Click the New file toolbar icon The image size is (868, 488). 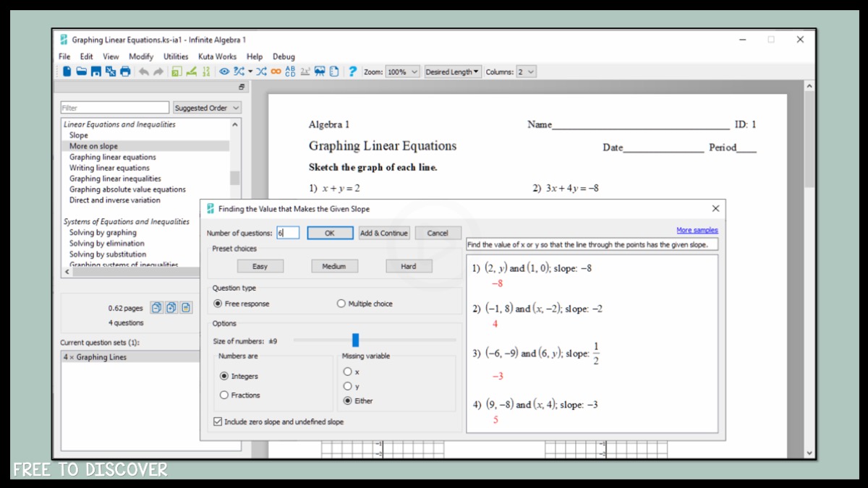tap(67, 72)
